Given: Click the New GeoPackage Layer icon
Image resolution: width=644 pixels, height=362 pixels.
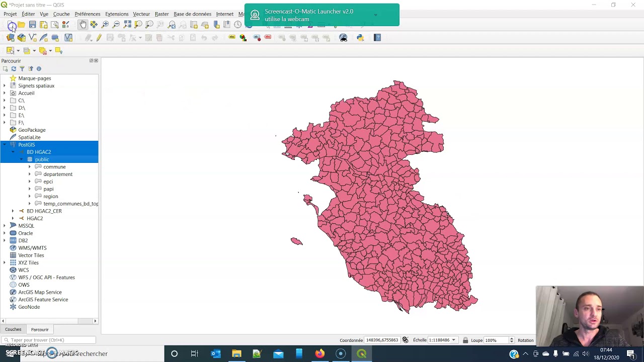Looking at the screenshot, I should coord(22,38).
